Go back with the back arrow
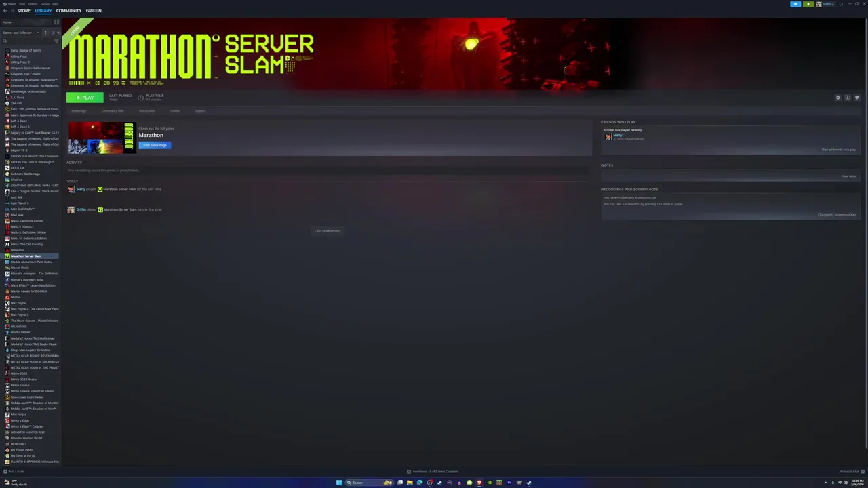Viewport: 868px width, 488px height. pyautogui.click(x=5, y=11)
